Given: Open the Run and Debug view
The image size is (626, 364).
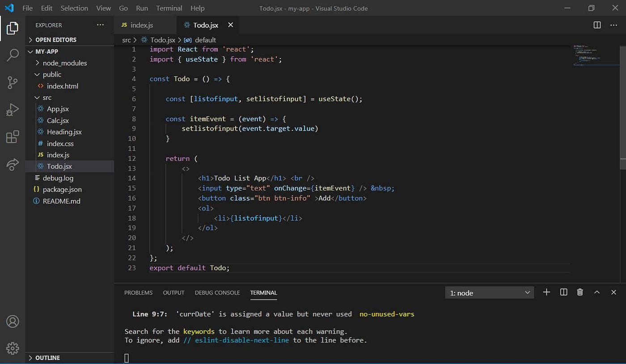Looking at the screenshot, I should click(x=12, y=110).
